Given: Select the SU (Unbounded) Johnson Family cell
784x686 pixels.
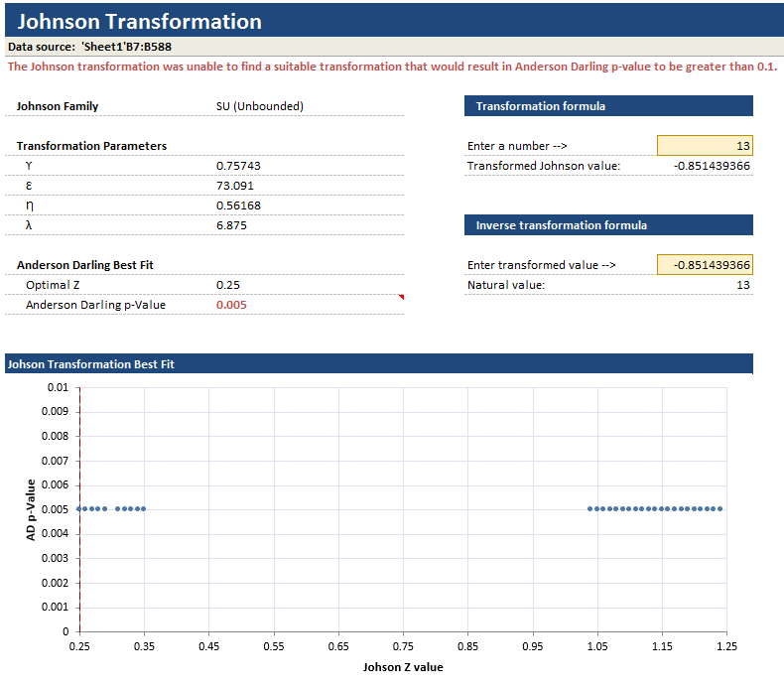Looking at the screenshot, I should [x=260, y=106].
